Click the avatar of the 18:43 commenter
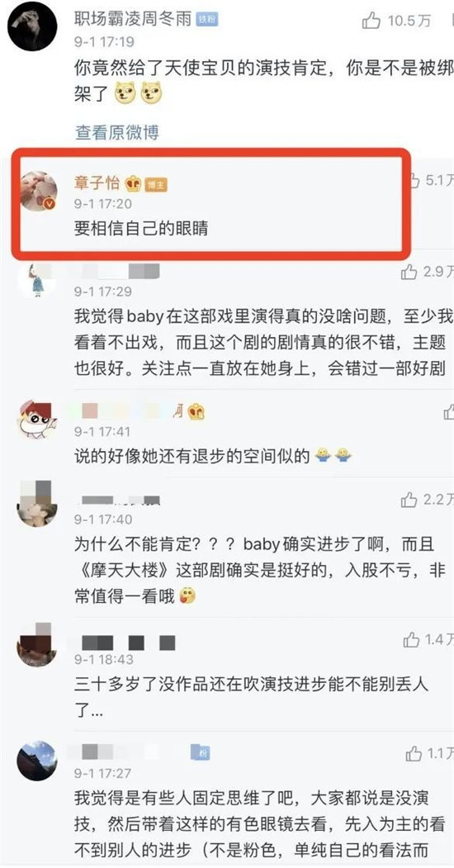 tap(36, 646)
